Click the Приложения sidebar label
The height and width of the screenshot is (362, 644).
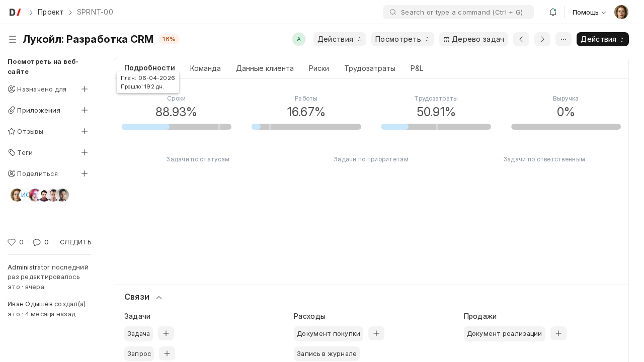tap(39, 110)
